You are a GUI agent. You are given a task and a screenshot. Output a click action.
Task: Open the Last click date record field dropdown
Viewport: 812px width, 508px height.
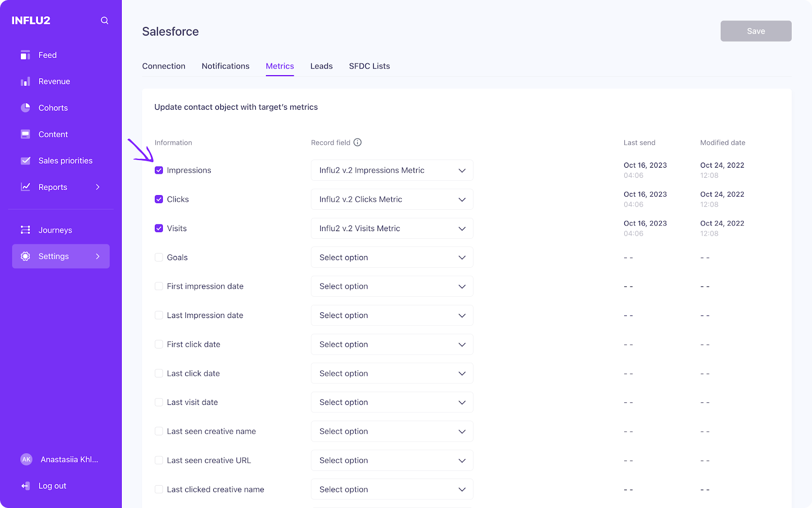pos(392,373)
